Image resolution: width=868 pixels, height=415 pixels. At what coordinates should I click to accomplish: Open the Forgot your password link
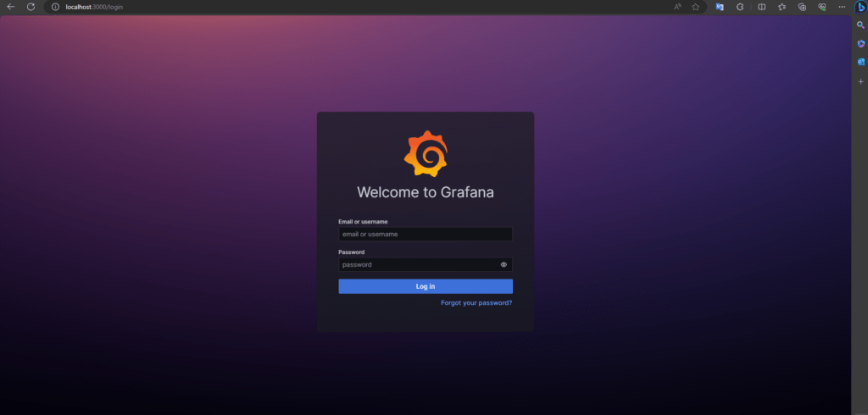(x=476, y=302)
